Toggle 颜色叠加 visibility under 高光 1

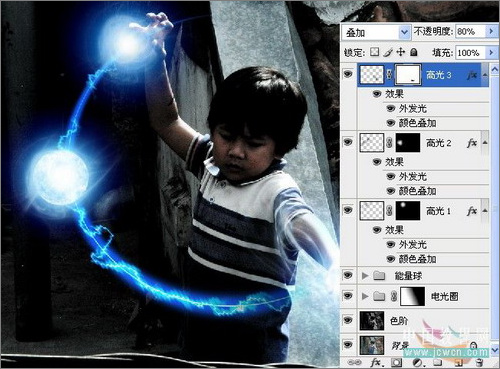391,259
